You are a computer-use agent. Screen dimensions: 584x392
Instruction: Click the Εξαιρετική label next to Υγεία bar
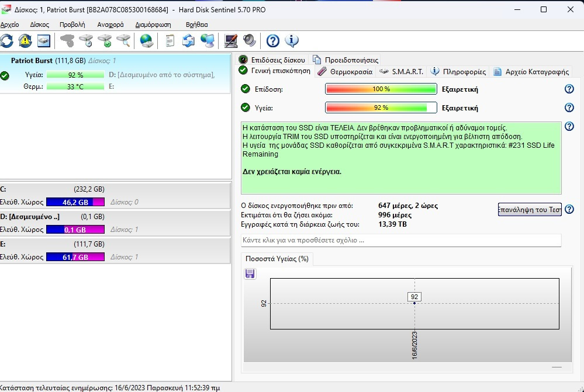459,108
